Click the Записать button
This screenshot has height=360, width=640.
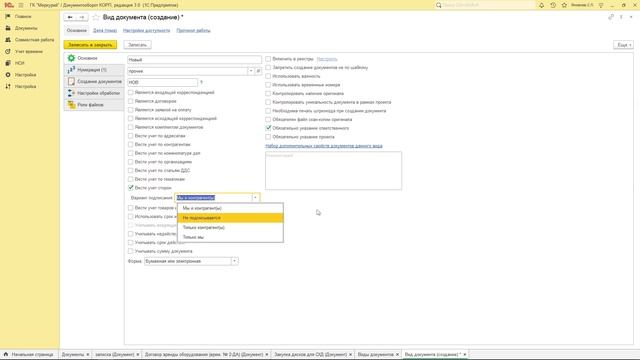(x=138, y=45)
